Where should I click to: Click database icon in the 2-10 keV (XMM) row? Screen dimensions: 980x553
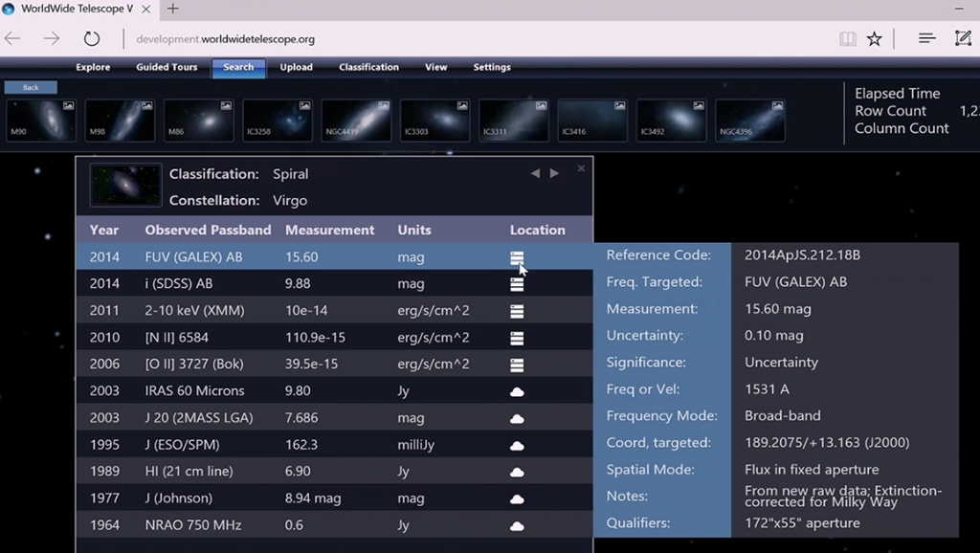517,311
